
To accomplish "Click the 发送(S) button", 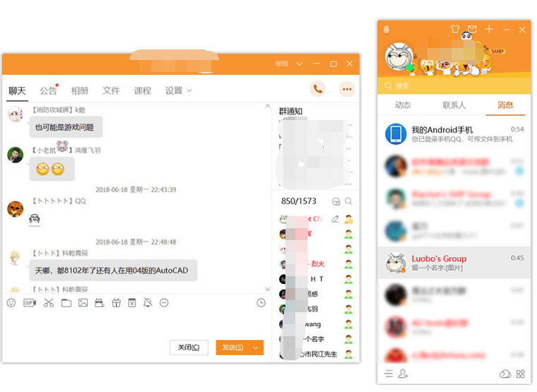I will coord(233,348).
